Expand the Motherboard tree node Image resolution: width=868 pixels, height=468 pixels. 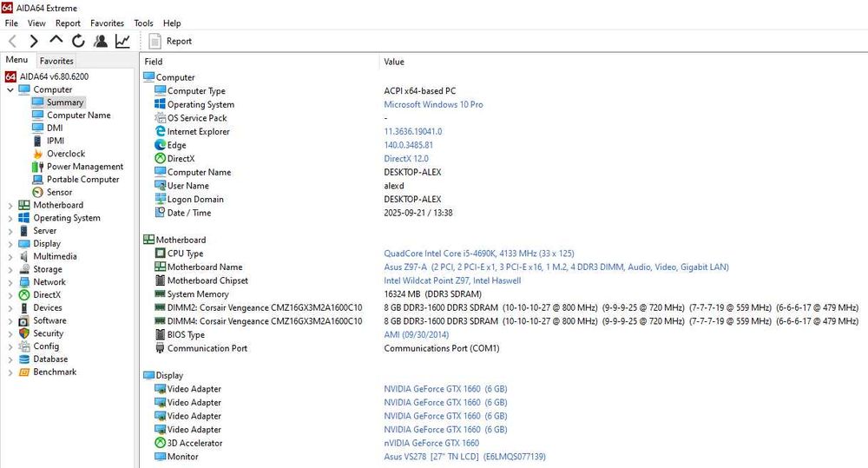click(10, 206)
